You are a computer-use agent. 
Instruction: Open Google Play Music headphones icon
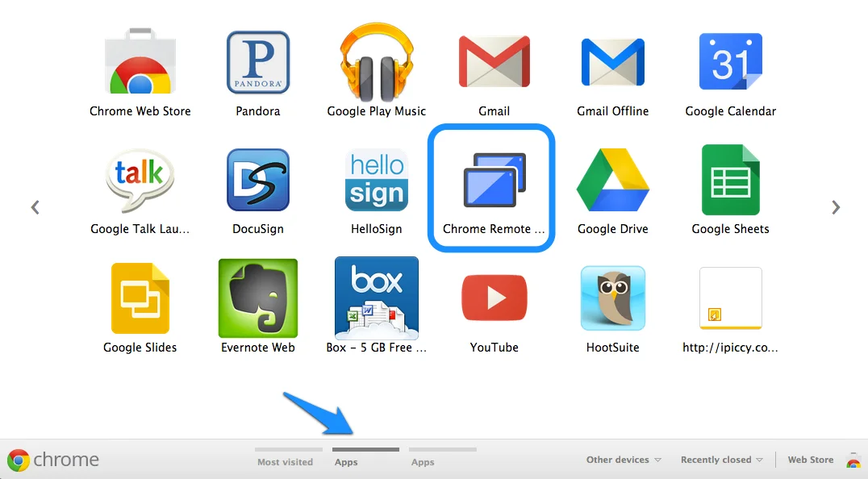(377, 61)
